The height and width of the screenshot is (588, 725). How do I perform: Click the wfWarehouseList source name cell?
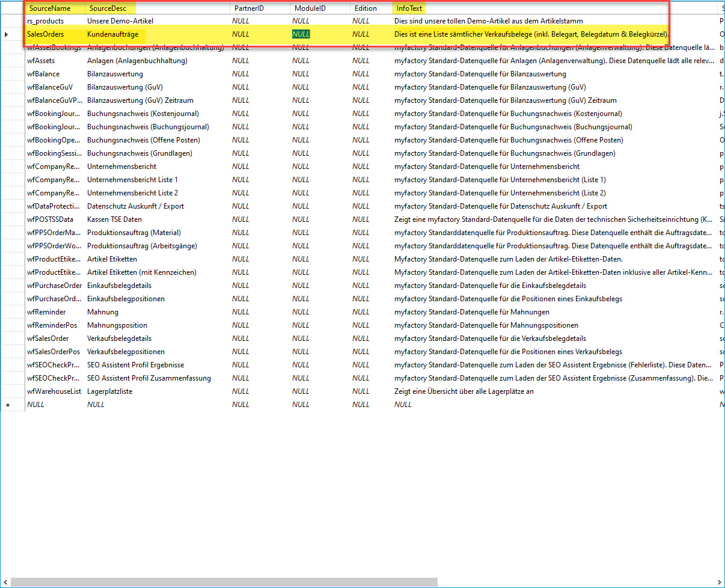pyautogui.click(x=54, y=391)
